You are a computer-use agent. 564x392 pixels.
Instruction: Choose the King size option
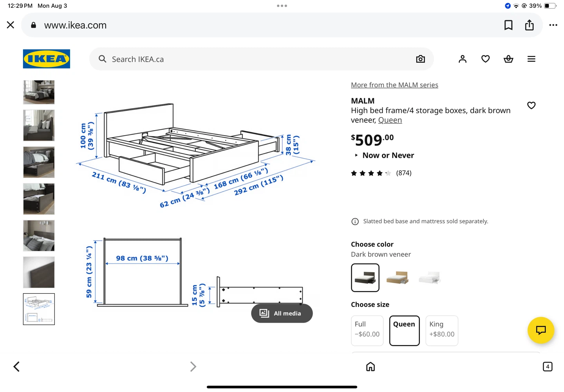442,331
